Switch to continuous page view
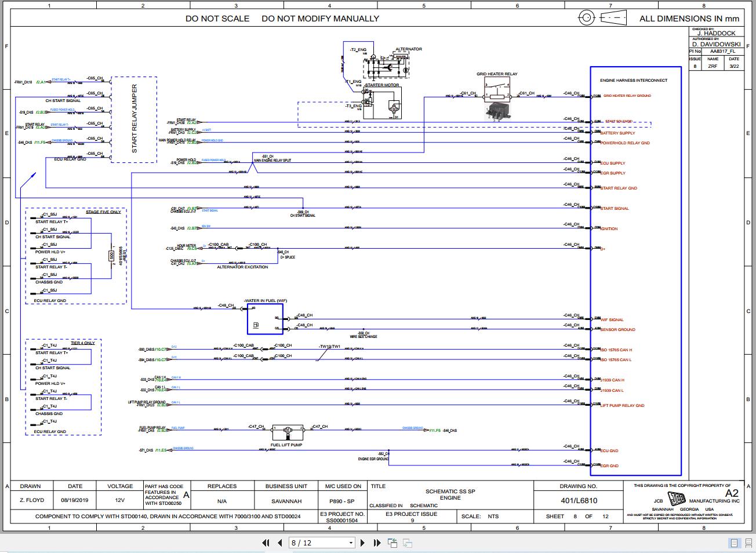This screenshot has height=553, width=756. click(747, 543)
